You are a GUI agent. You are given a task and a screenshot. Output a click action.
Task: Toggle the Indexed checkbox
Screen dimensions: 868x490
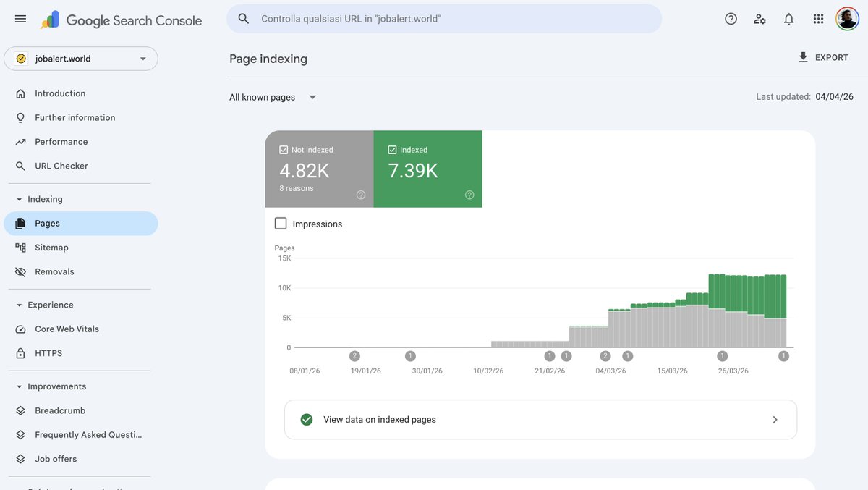pos(392,150)
